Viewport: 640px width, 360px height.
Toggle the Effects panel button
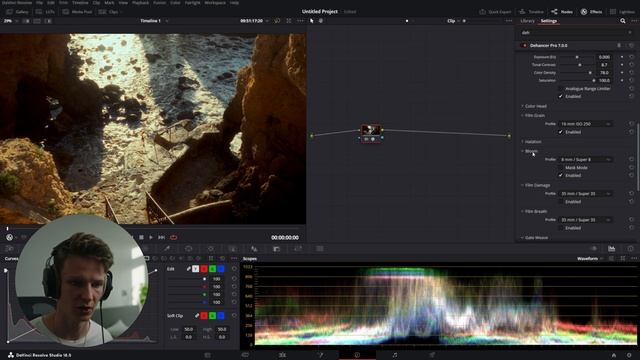pos(591,12)
